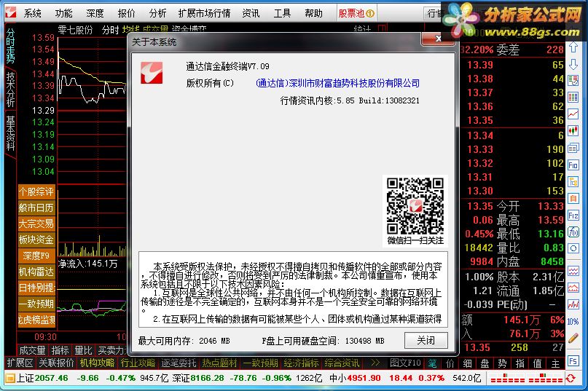Switch to the 指标 tab below chart
Viewport: 588px width, 391px height.
(60, 350)
